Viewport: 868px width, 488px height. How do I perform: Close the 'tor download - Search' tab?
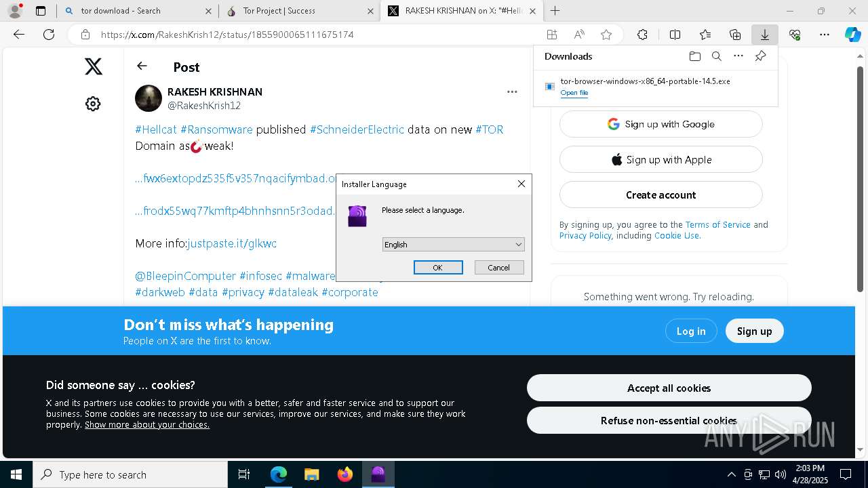[208, 11]
